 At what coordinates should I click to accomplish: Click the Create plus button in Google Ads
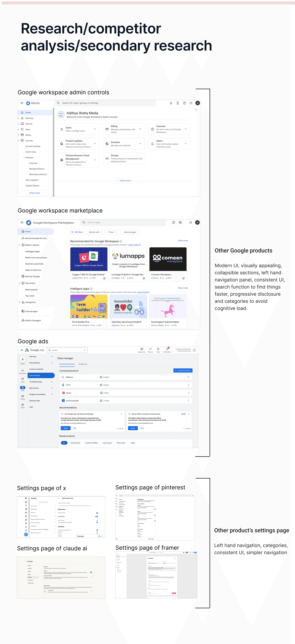coord(22,360)
